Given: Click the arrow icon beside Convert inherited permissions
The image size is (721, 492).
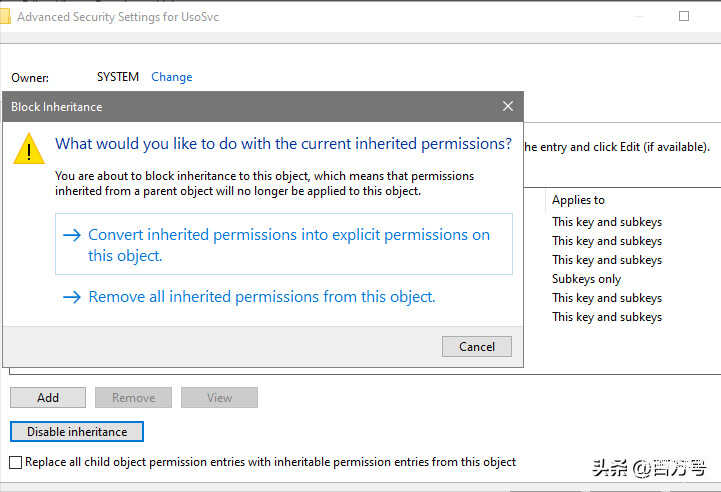Looking at the screenshot, I should click(71, 235).
